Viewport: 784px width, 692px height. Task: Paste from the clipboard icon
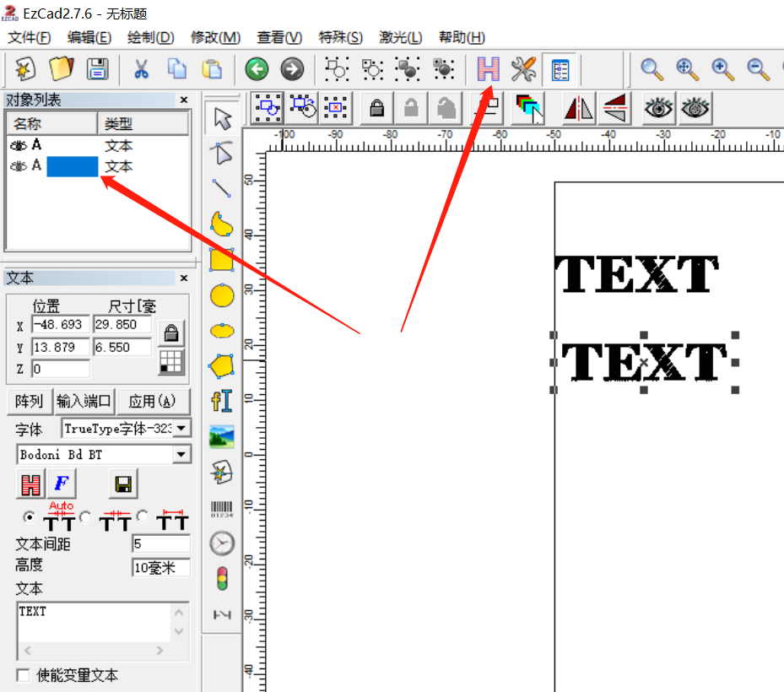(212, 69)
